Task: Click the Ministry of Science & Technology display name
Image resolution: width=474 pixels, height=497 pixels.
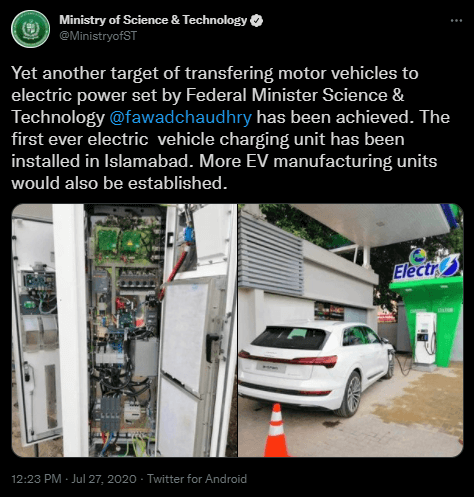Action: click(153, 20)
